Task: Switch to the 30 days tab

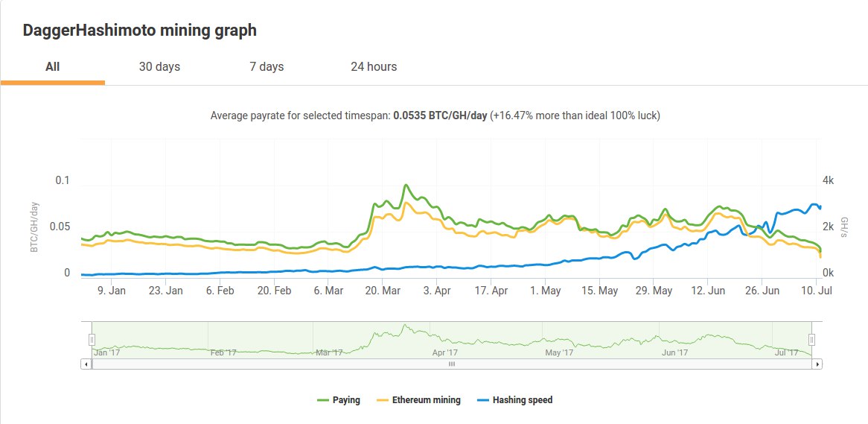Action: click(x=159, y=67)
